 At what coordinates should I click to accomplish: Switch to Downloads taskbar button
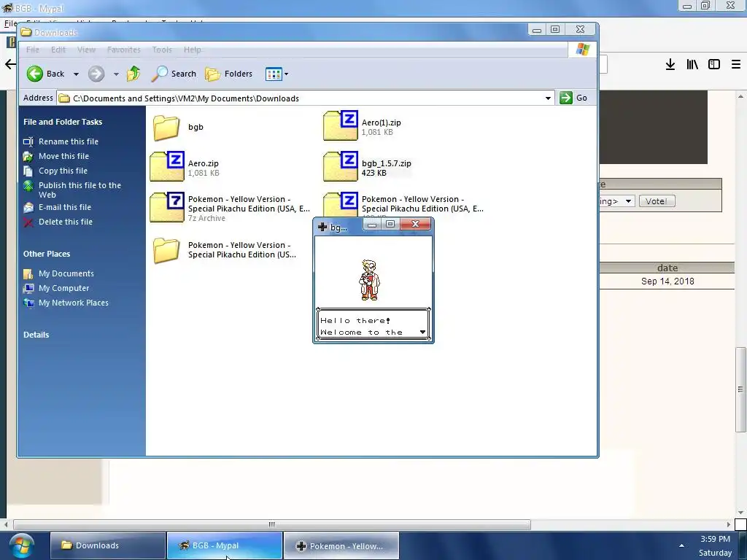[108, 545]
